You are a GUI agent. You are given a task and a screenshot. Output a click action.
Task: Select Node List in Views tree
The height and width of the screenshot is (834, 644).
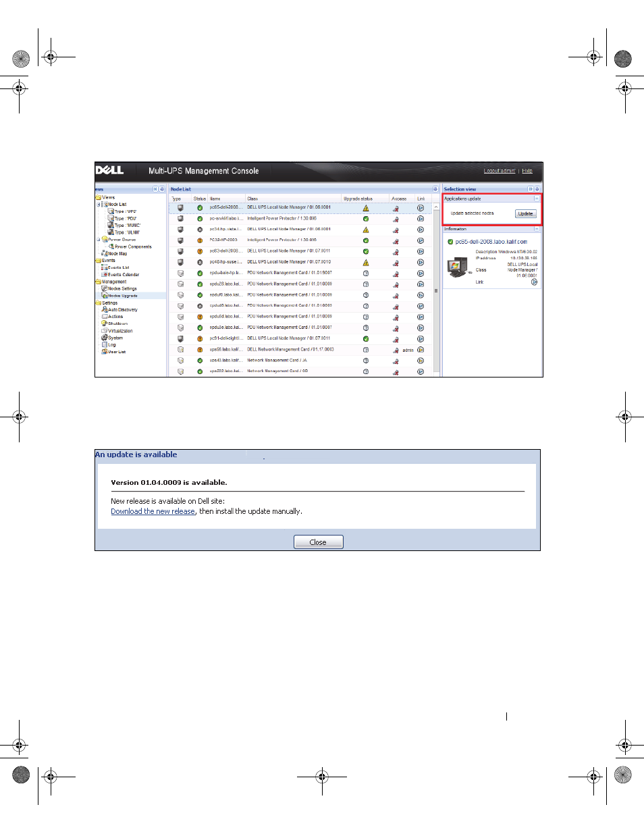pyautogui.click(x=117, y=204)
